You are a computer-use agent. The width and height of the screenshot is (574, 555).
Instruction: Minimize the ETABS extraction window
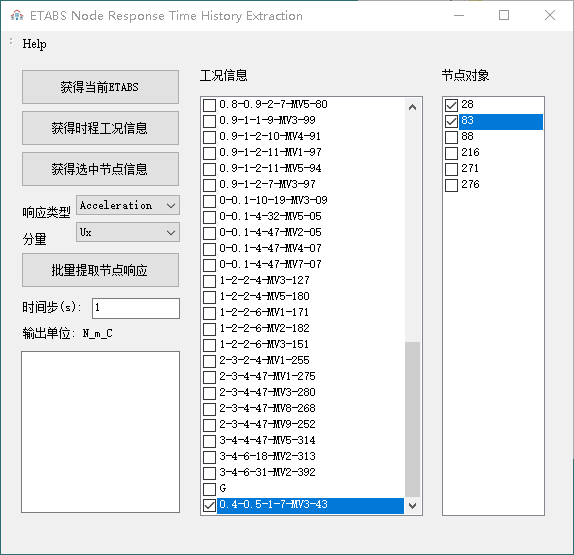pyautogui.click(x=459, y=15)
